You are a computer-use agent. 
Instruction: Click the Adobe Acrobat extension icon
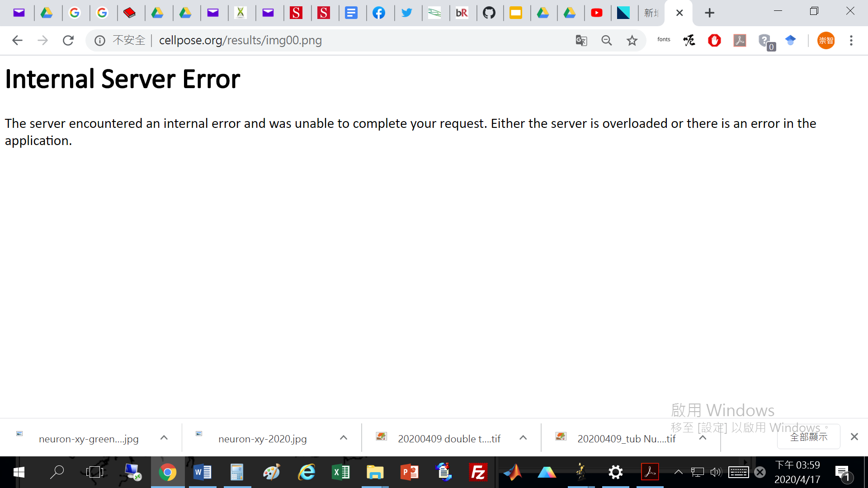740,41
